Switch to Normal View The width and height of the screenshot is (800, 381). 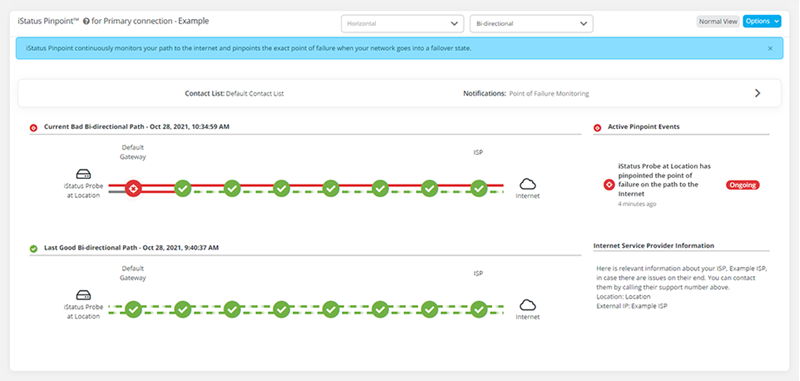click(x=718, y=21)
